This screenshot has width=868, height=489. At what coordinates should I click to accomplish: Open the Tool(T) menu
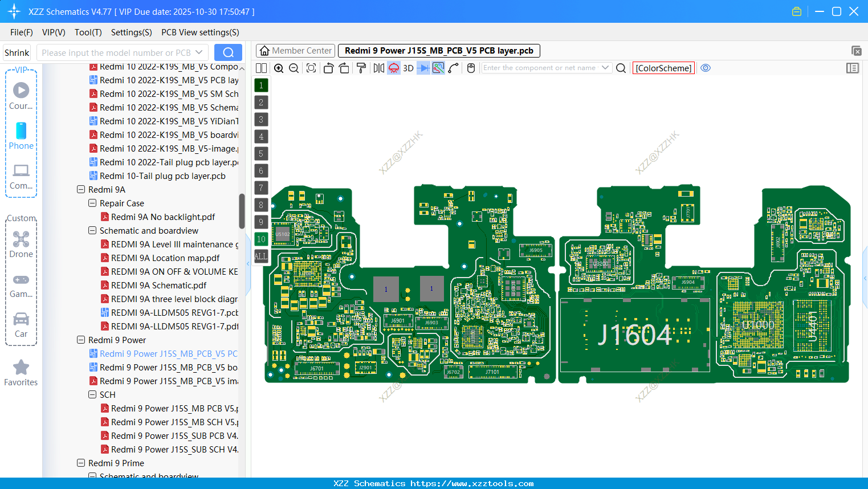coord(88,32)
